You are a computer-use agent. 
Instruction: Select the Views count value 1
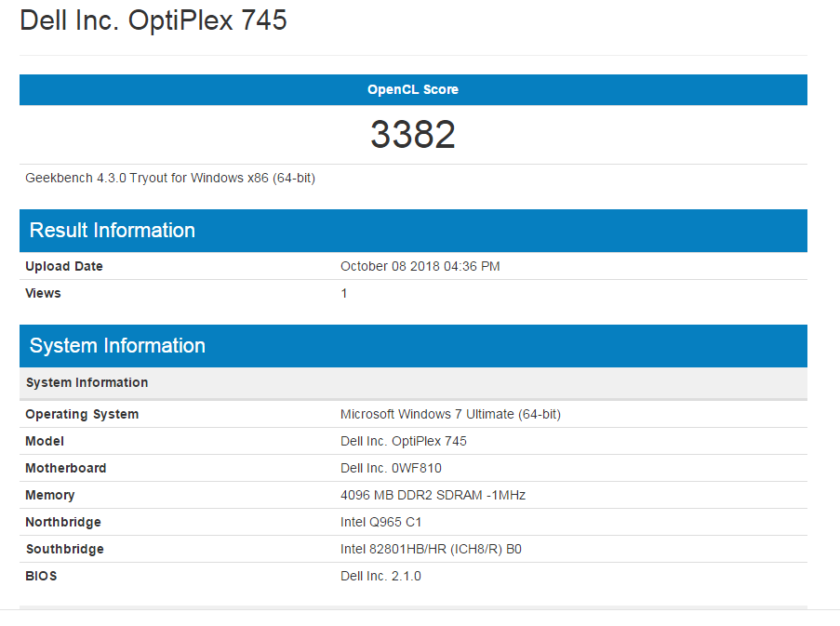point(344,293)
